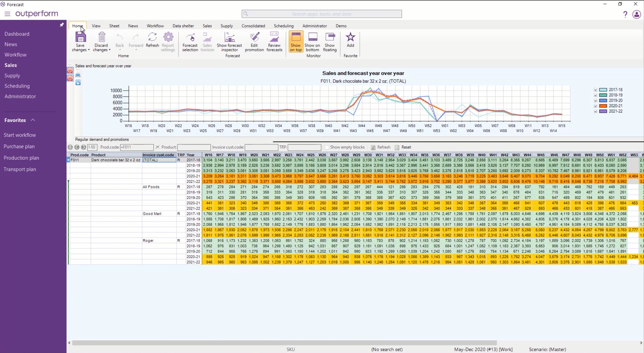This screenshot has height=353, width=644.
Task: Click the 2019-20 legend color swatch
Action: 603,101
